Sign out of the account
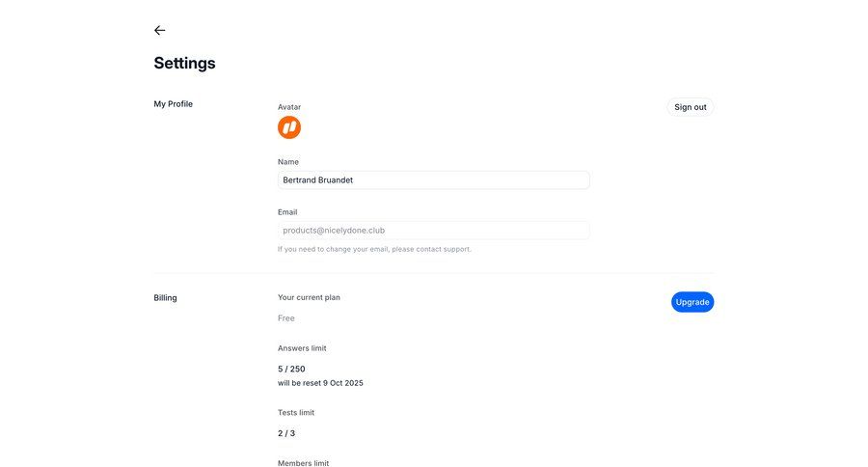The image size is (868, 467). tap(691, 107)
